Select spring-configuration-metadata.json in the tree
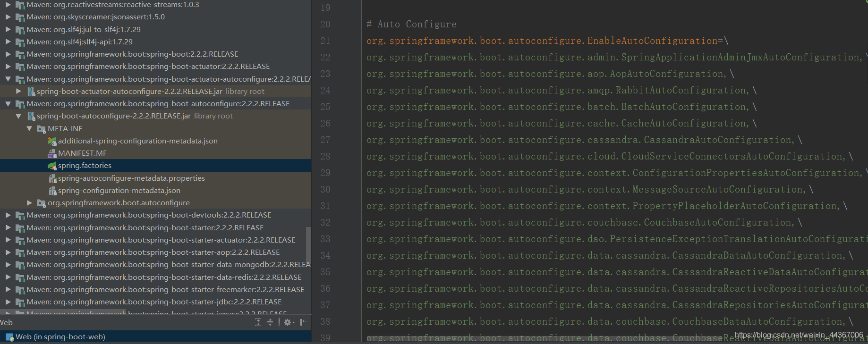Screen dimensions: 868x344 click(x=119, y=191)
